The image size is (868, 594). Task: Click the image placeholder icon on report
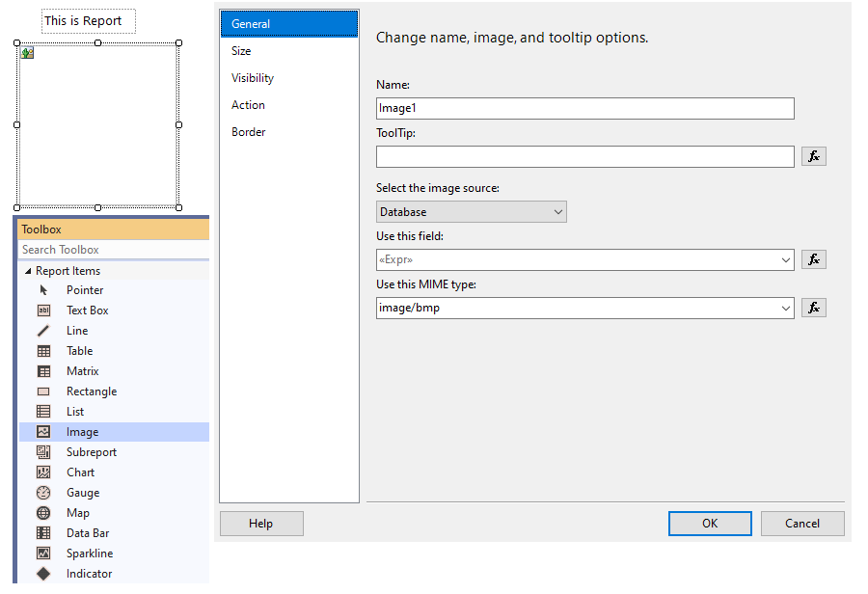(27, 53)
